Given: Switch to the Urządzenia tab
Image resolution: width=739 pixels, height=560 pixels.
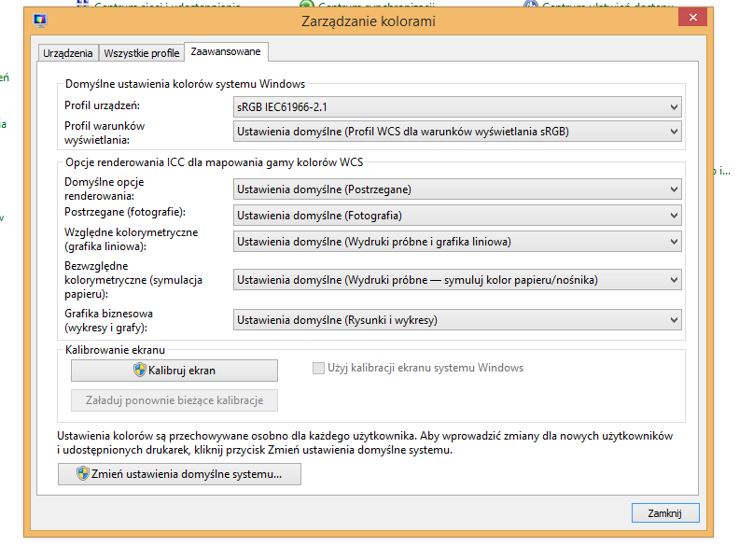Looking at the screenshot, I should click(x=68, y=53).
